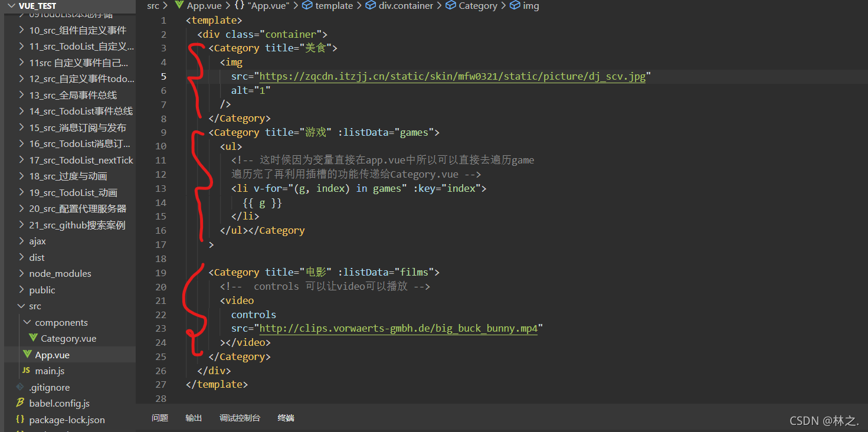Click the braces icon beside package-lock.json

[20, 420]
